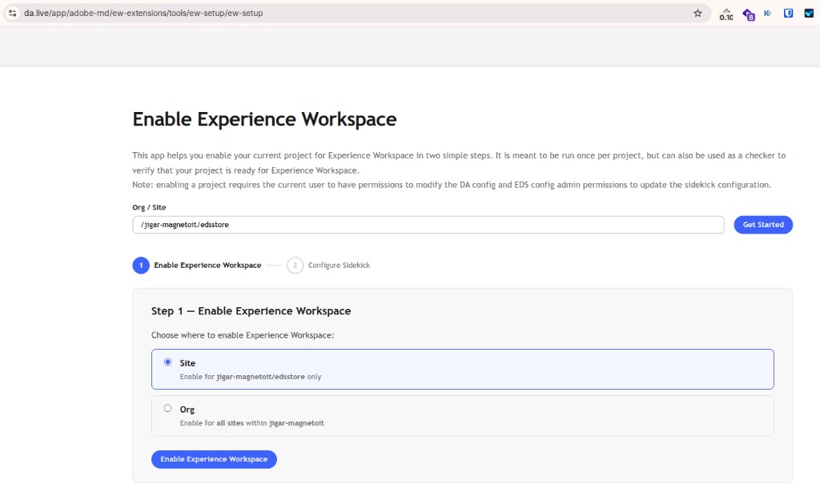Click the 'Enable for jigar-magnetoit/edsstore only' text
The image size is (820, 504).
(x=251, y=377)
